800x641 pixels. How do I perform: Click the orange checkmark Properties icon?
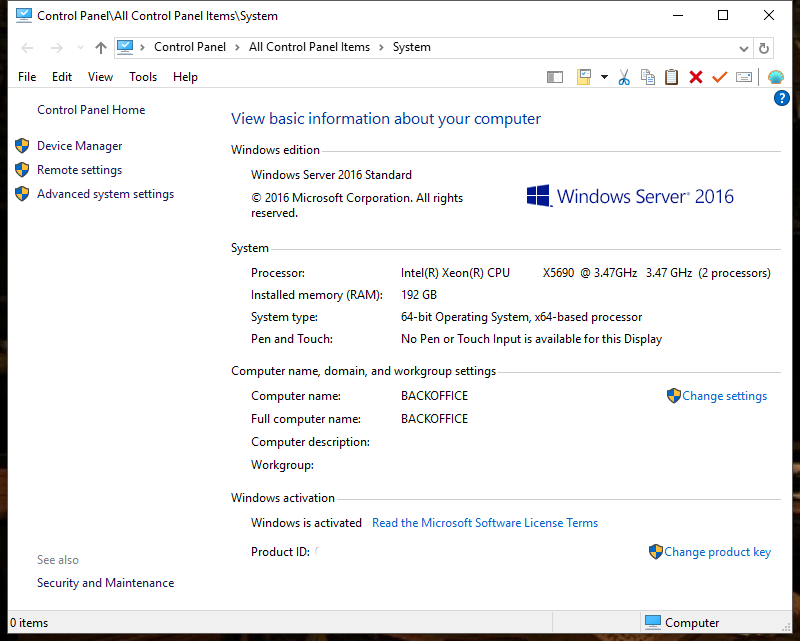[x=719, y=77]
